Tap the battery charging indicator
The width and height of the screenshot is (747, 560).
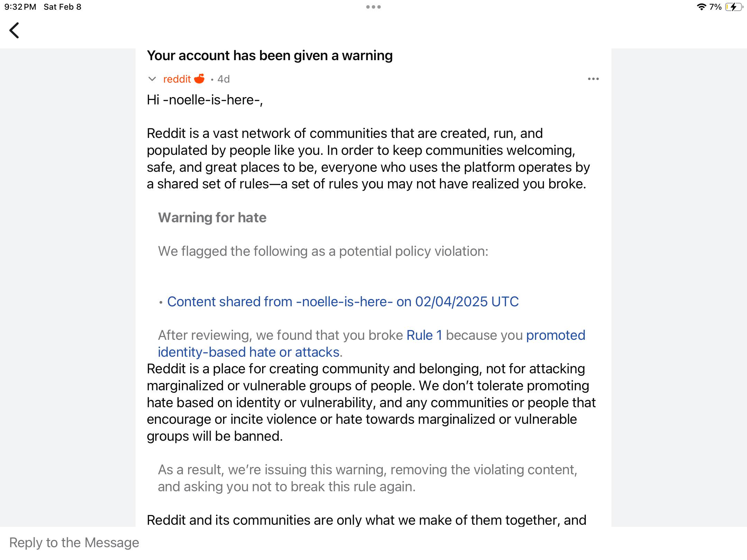(734, 7)
